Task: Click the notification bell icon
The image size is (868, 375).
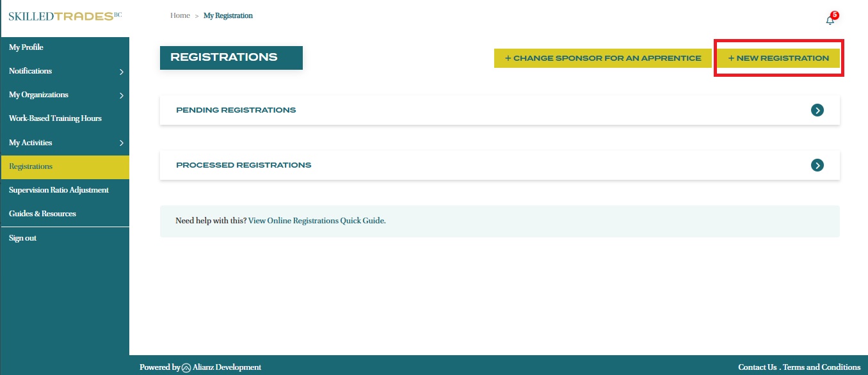Action: pos(830,20)
